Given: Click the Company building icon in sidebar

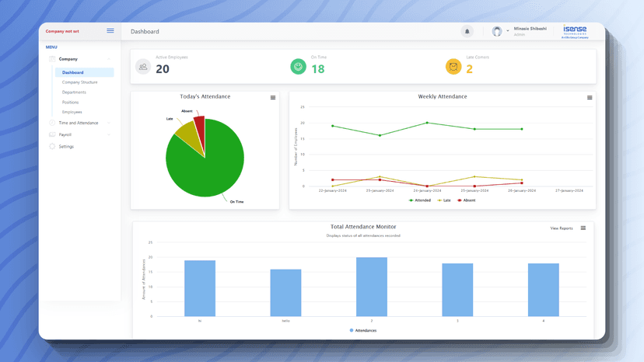Looking at the screenshot, I should tap(52, 59).
